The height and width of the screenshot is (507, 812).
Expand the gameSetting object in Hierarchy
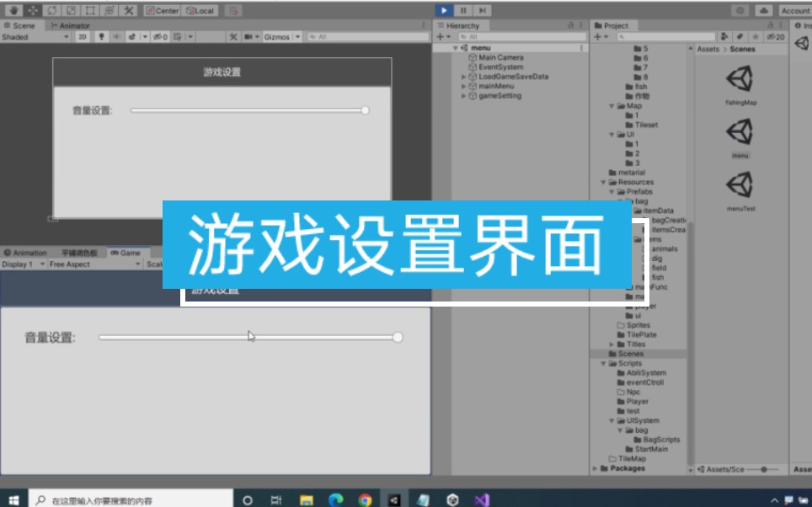[x=462, y=95]
